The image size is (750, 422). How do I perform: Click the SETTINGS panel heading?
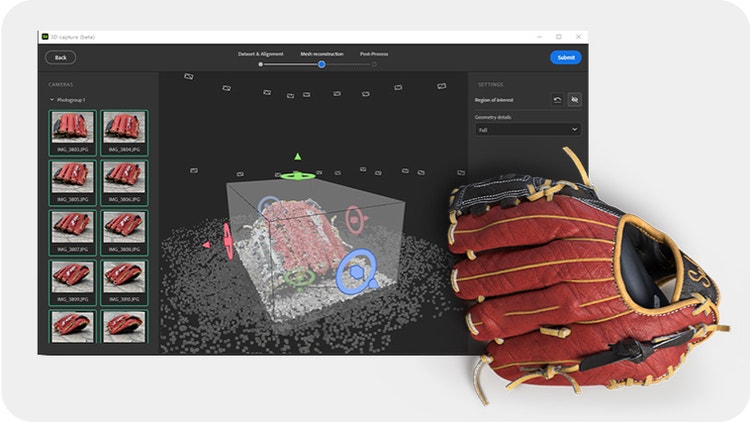pos(491,84)
